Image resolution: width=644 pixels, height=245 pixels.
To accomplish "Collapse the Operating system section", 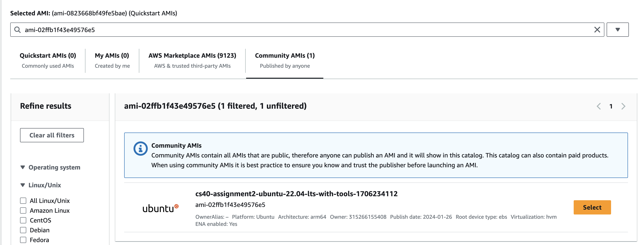I will (x=23, y=167).
